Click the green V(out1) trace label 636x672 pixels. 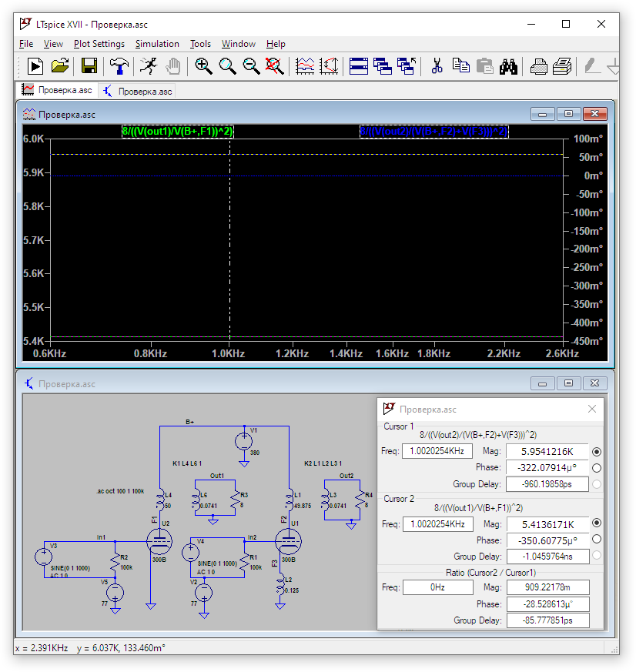(177, 132)
